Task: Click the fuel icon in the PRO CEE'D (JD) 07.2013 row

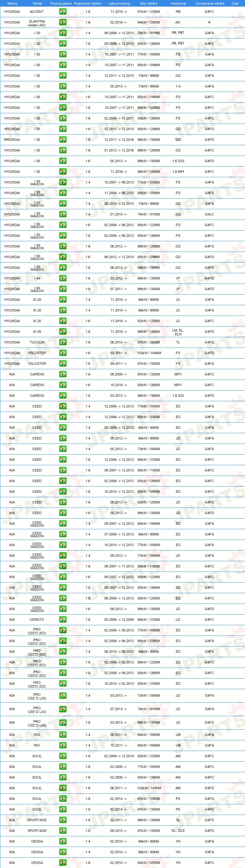Action: pyautogui.click(x=63, y=709)
